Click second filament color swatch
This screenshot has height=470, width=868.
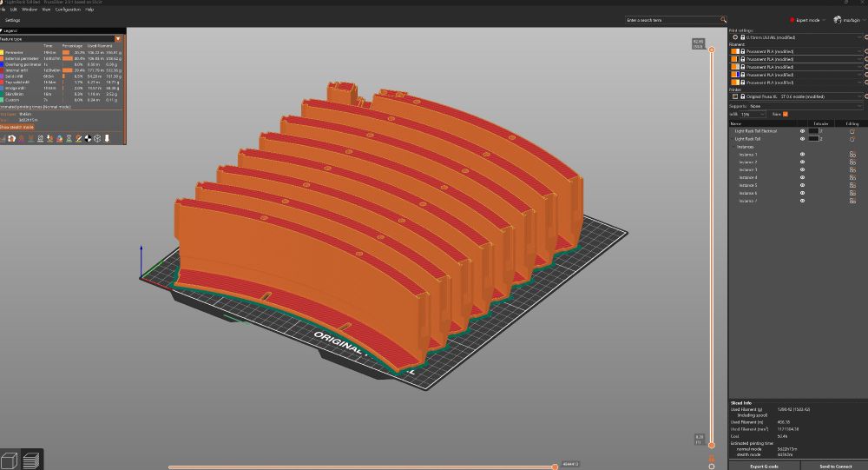click(735, 59)
